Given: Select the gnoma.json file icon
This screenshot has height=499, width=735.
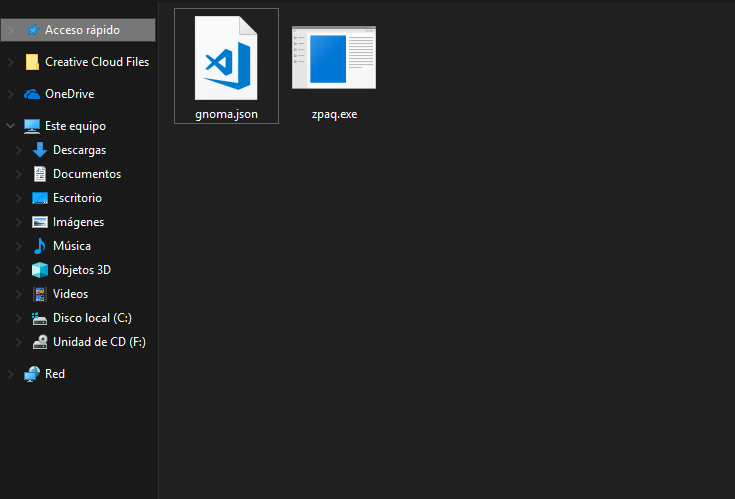Looking at the screenshot, I should click(226, 59).
